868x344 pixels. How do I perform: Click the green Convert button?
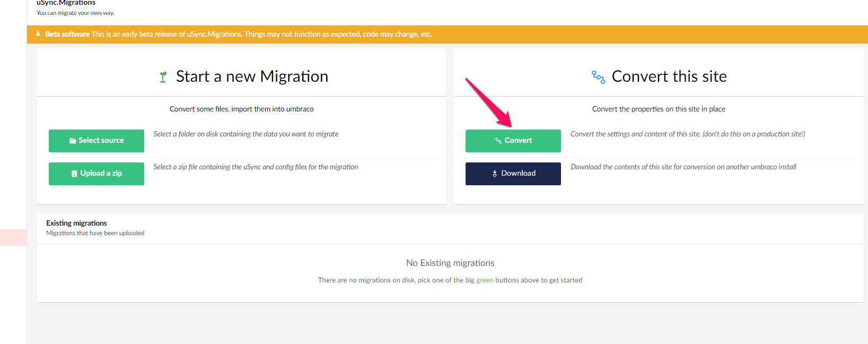[x=513, y=141]
